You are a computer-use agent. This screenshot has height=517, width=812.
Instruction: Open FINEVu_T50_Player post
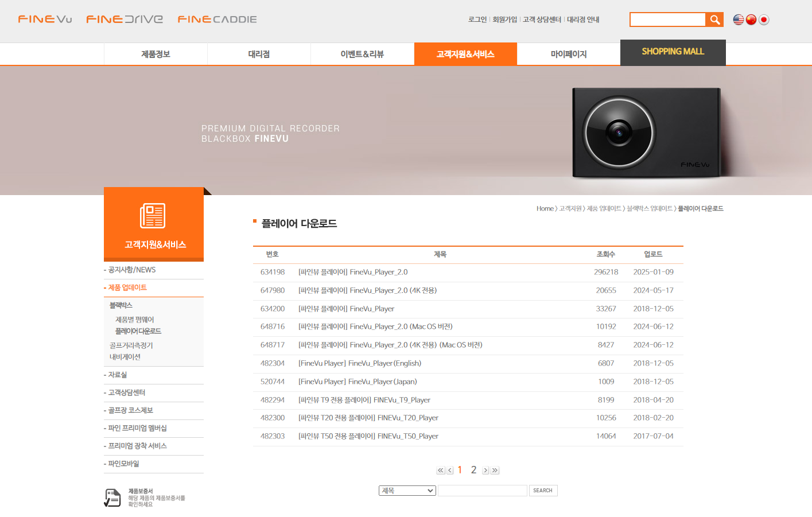pyautogui.click(x=368, y=436)
